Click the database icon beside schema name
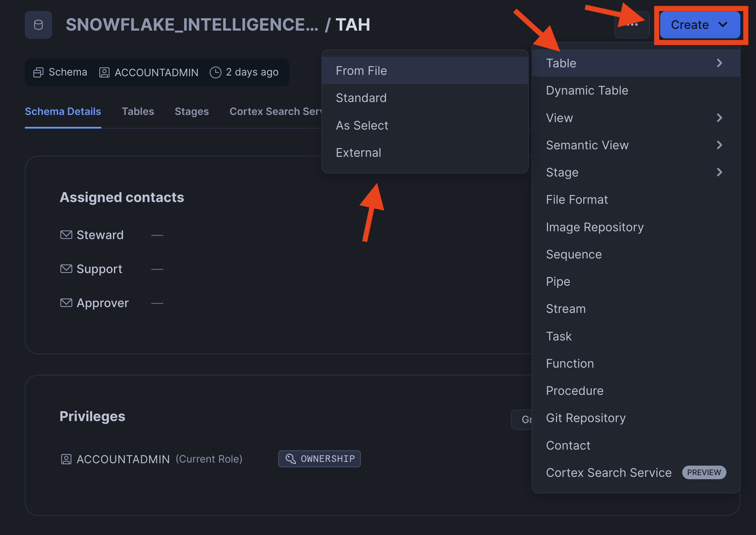This screenshot has width=756, height=535. [38, 25]
